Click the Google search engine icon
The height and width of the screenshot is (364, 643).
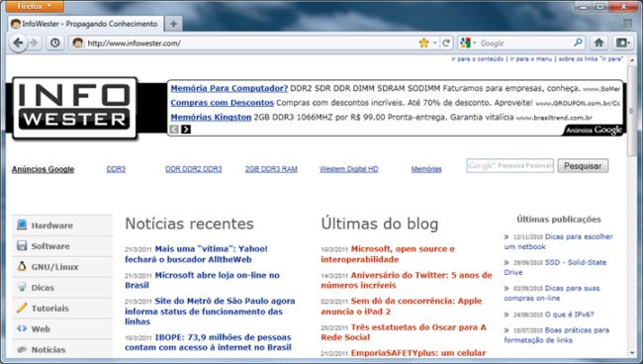[x=466, y=43]
